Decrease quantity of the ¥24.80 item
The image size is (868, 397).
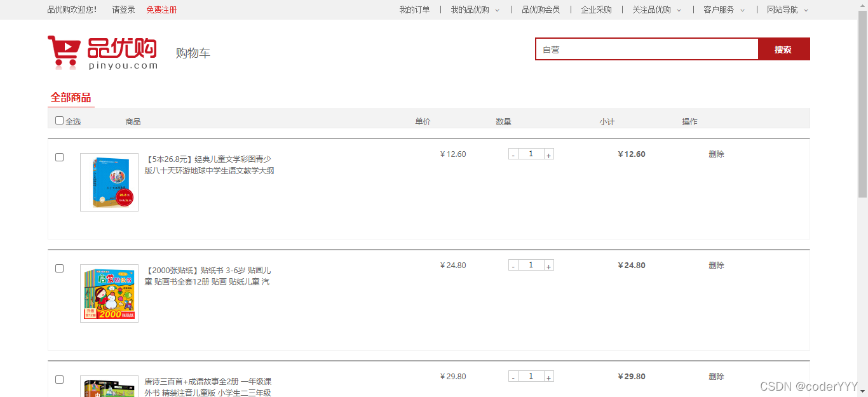[x=513, y=266]
